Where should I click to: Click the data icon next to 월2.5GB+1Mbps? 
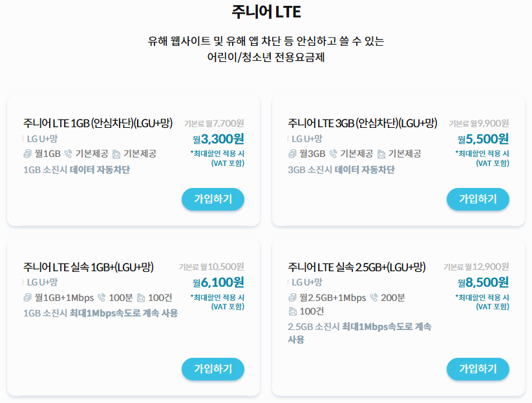pos(291,297)
